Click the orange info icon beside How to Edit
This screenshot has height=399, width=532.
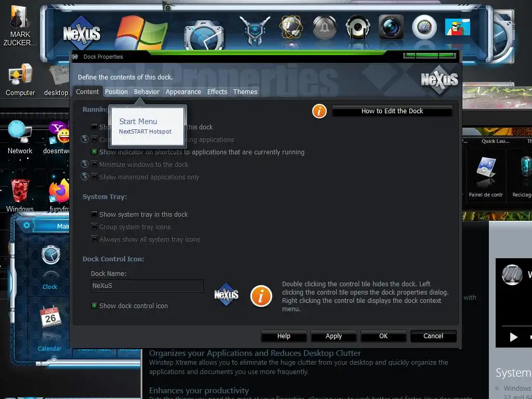coord(320,111)
